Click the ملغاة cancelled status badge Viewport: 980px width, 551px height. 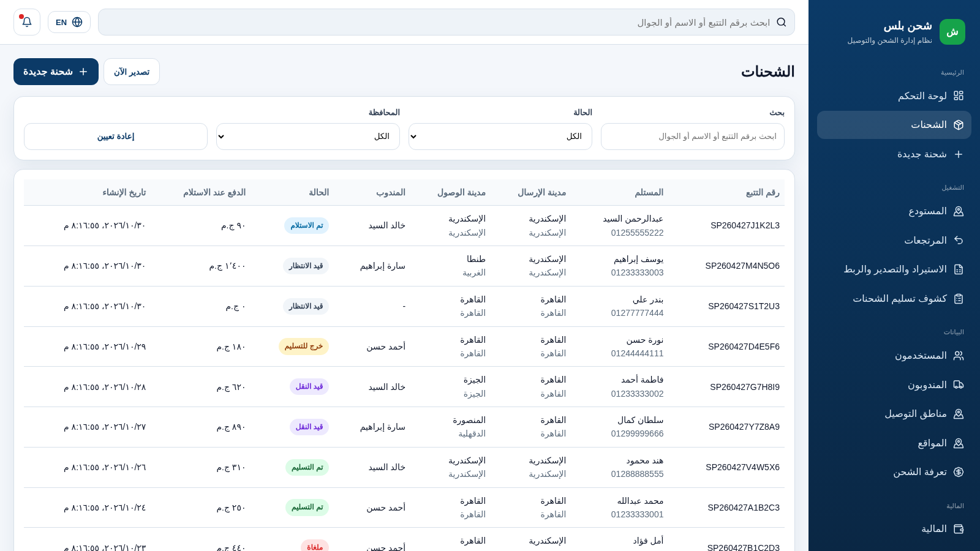(315, 547)
